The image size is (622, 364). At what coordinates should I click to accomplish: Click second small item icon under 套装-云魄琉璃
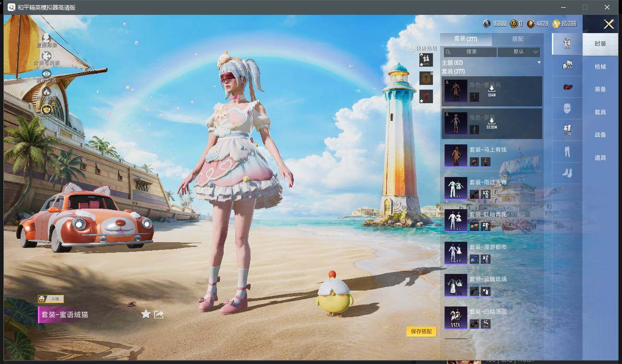tap(486, 291)
